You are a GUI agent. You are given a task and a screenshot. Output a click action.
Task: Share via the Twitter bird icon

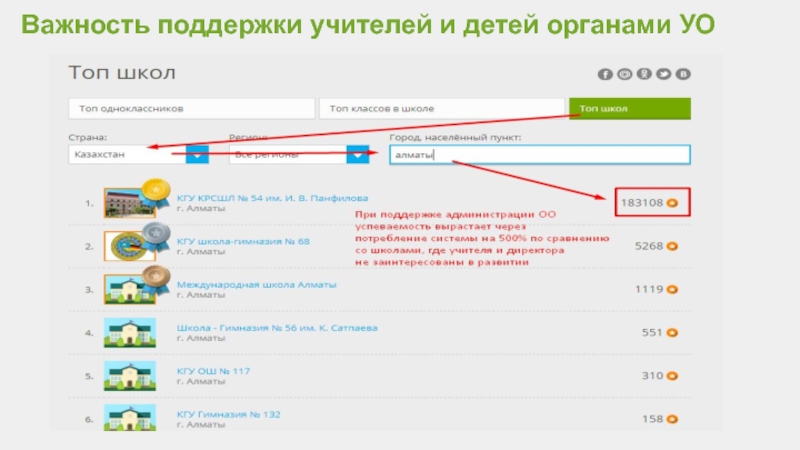pos(663,74)
